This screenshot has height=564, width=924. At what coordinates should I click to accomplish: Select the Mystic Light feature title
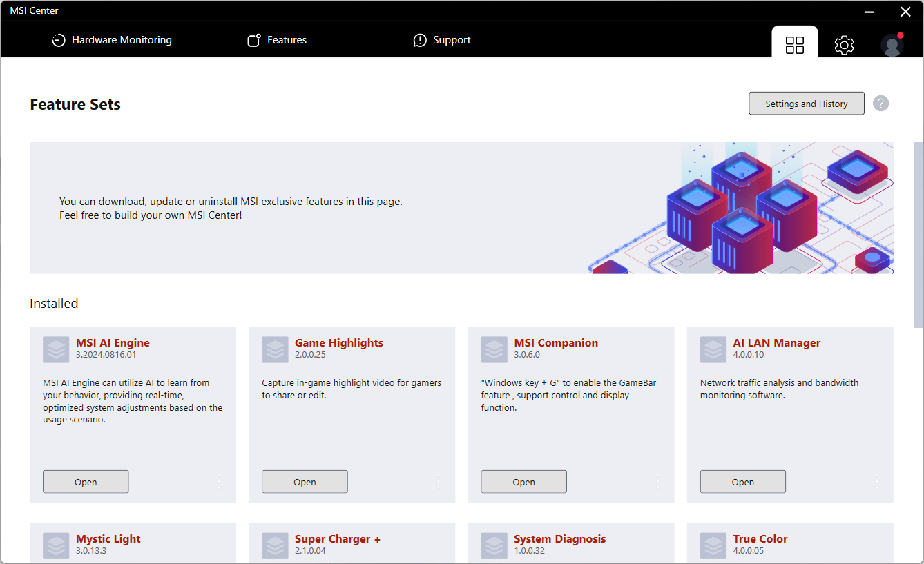pos(108,539)
